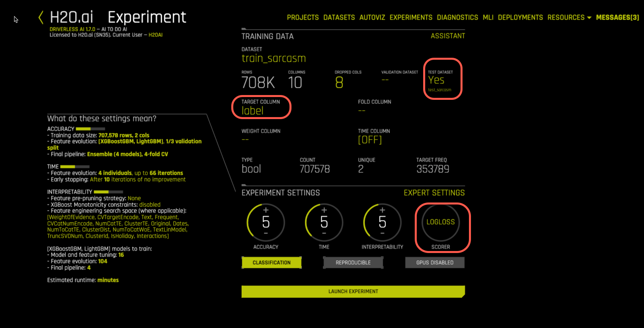Image resolution: width=644 pixels, height=328 pixels.
Task: Pick a fold column
Action: (x=362, y=110)
